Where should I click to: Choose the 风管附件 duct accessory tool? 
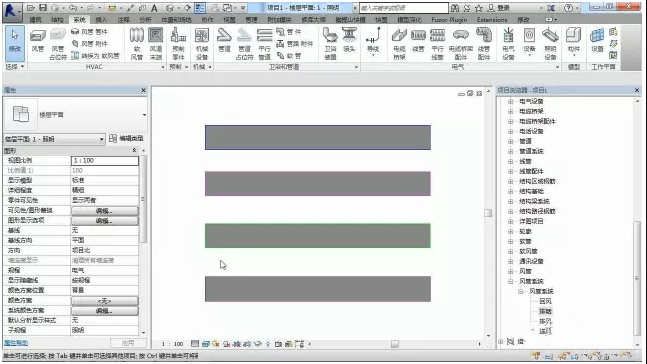pos(89,43)
